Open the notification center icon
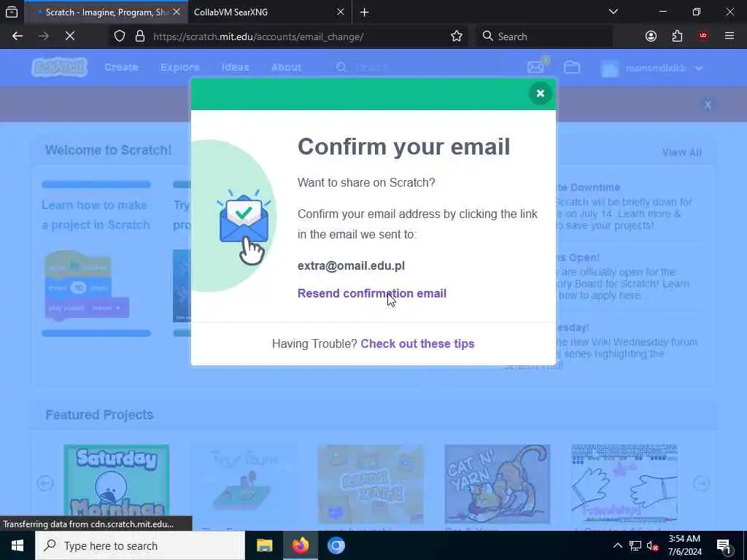 (724, 546)
